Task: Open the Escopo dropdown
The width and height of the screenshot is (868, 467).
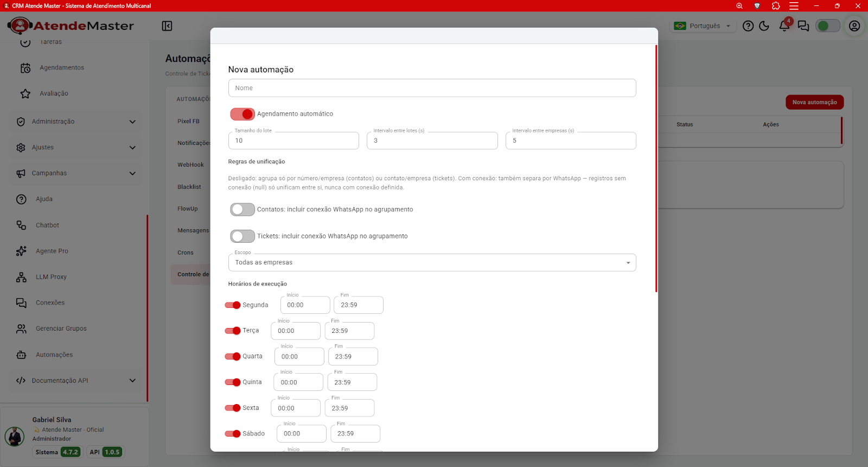Action: pos(432,262)
